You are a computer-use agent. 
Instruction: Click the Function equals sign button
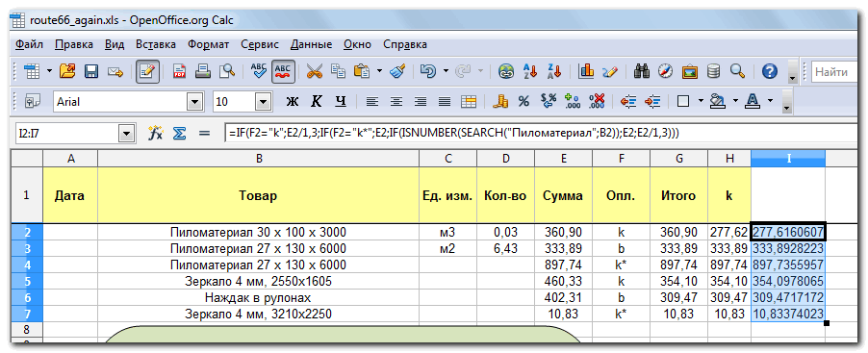tap(204, 134)
